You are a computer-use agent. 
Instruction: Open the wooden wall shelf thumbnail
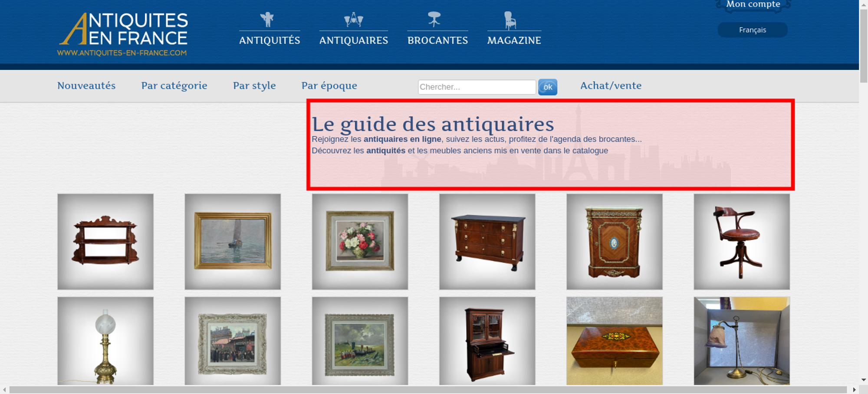pos(105,242)
